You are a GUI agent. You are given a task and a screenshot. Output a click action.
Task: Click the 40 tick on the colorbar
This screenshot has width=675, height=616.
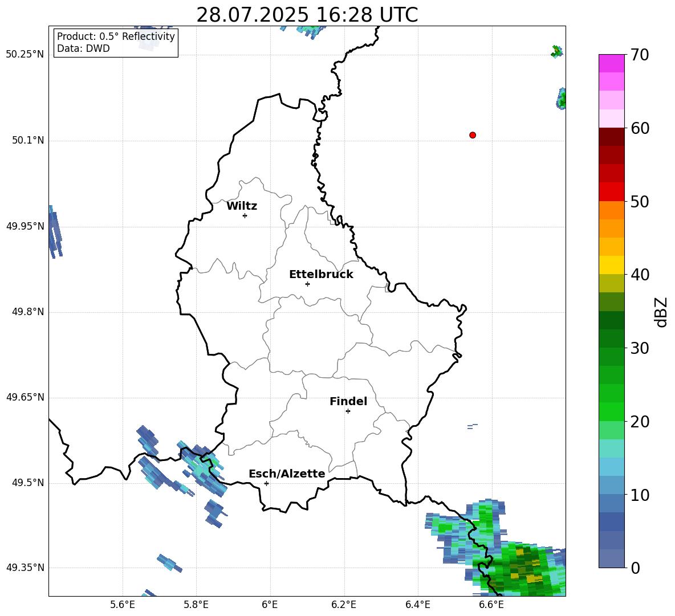coord(640,275)
